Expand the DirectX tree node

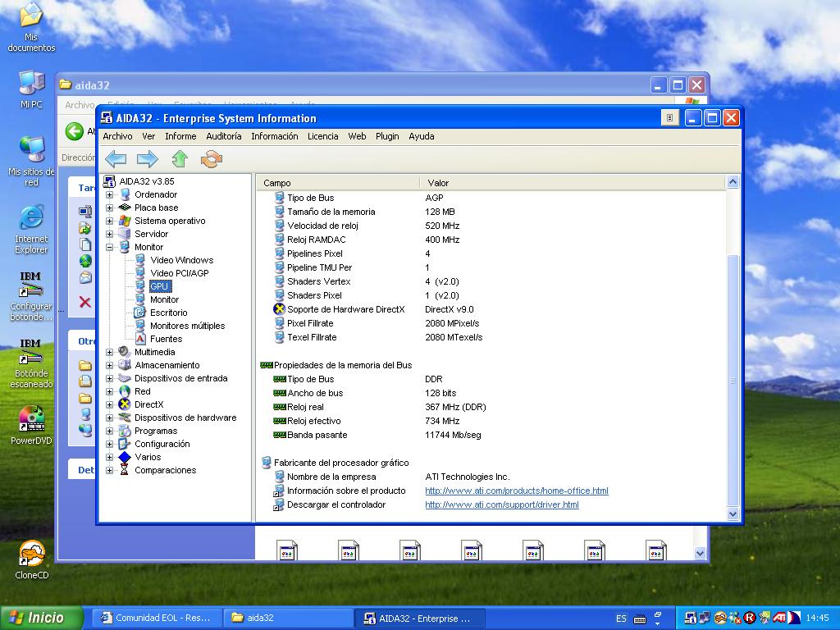click(x=109, y=404)
